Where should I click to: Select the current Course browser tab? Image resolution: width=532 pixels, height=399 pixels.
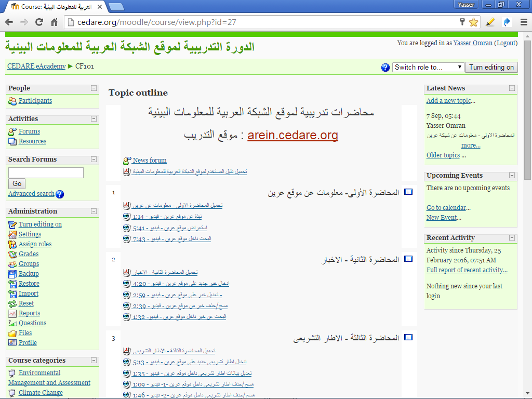55,7
